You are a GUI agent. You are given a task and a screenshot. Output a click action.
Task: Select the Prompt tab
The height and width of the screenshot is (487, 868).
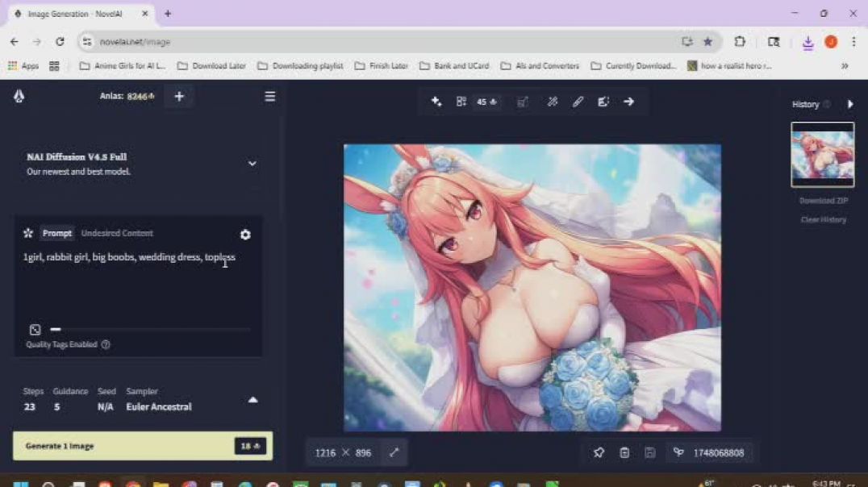[x=57, y=233]
